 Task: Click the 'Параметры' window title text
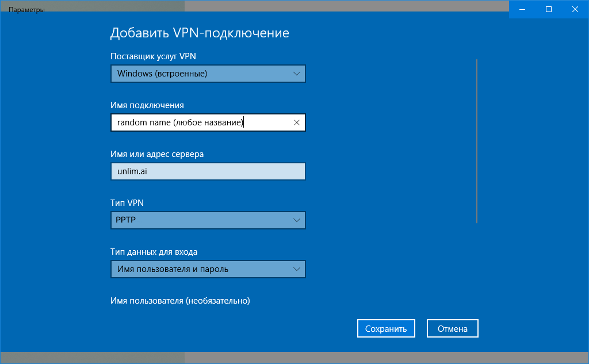pos(26,10)
